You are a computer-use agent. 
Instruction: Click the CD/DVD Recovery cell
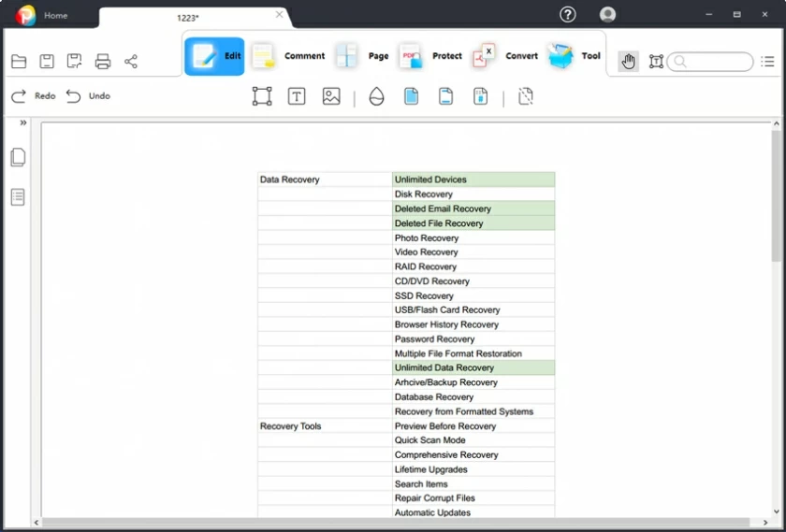[473, 281]
